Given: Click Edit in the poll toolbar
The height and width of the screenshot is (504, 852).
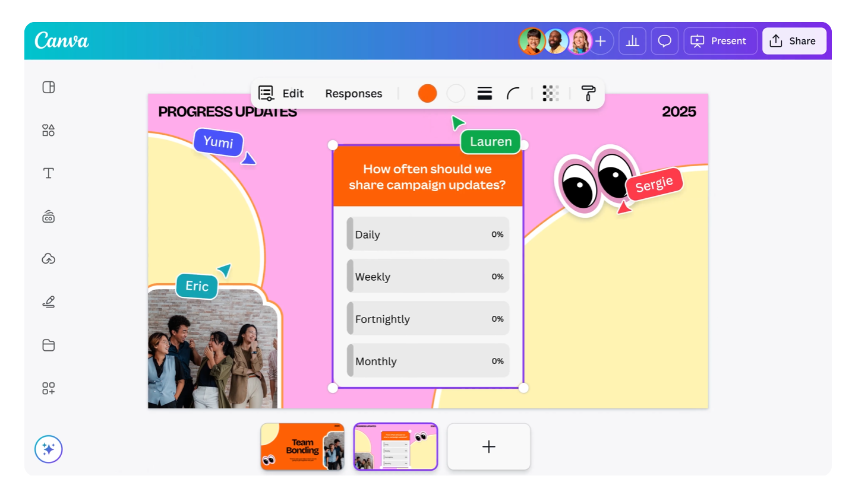Looking at the screenshot, I should [x=281, y=93].
